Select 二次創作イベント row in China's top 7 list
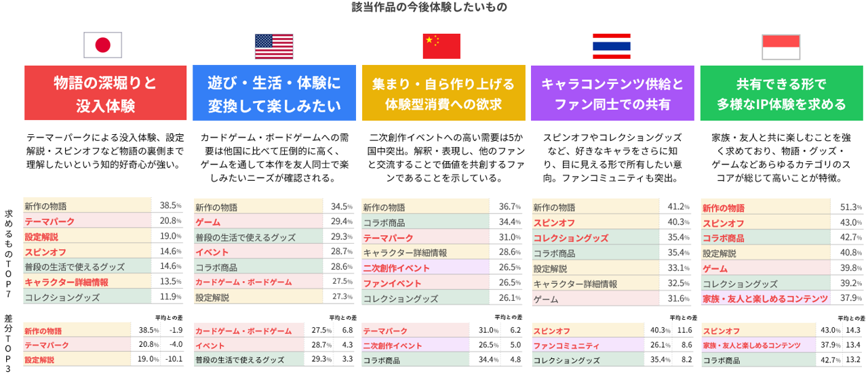The height and width of the screenshot is (378, 868). click(442, 268)
